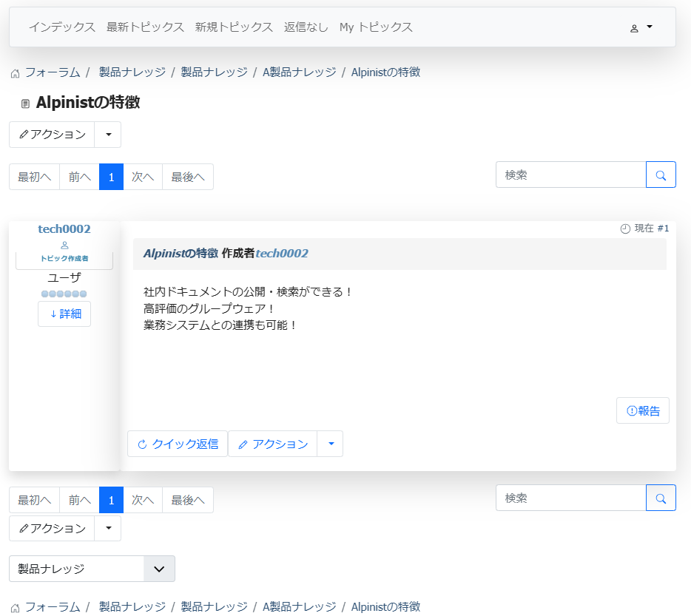This screenshot has height=616, width=691.
Task: Report the post with 報告 button
Action: click(x=643, y=410)
